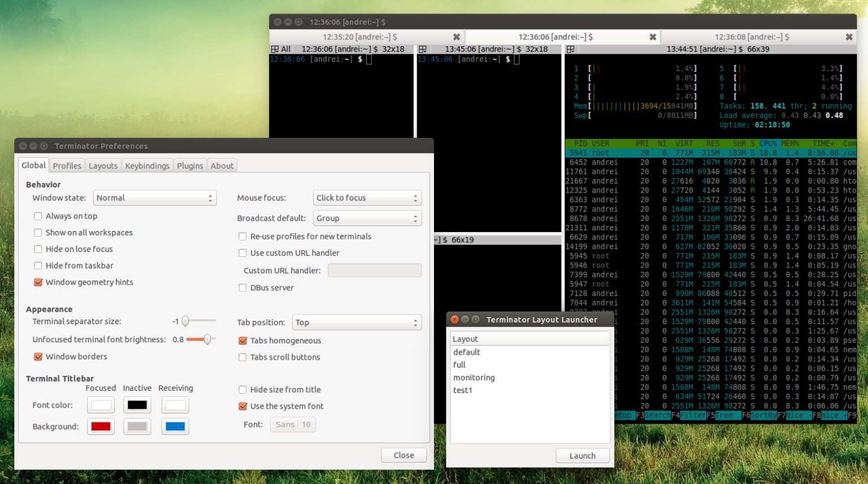This screenshot has height=484, width=868.
Task: Switch to the Keybindings tab
Action: coord(147,165)
